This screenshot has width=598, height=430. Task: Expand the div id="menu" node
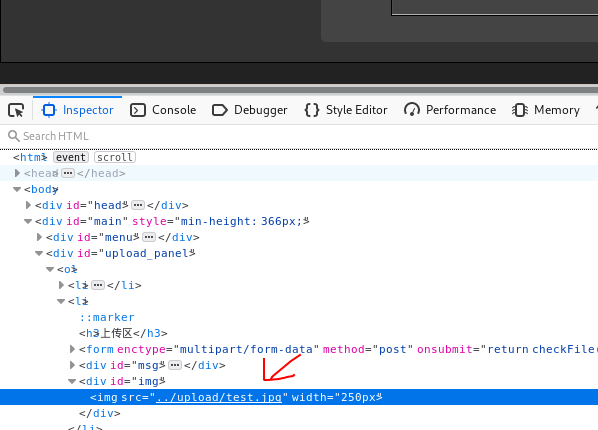pyautogui.click(x=39, y=237)
